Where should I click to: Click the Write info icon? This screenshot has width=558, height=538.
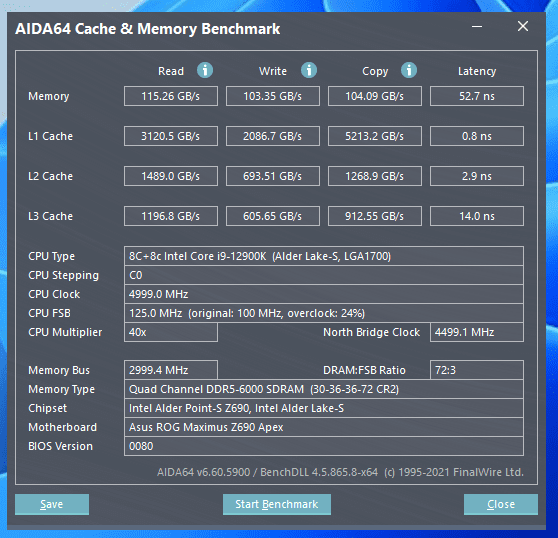[x=309, y=70]
